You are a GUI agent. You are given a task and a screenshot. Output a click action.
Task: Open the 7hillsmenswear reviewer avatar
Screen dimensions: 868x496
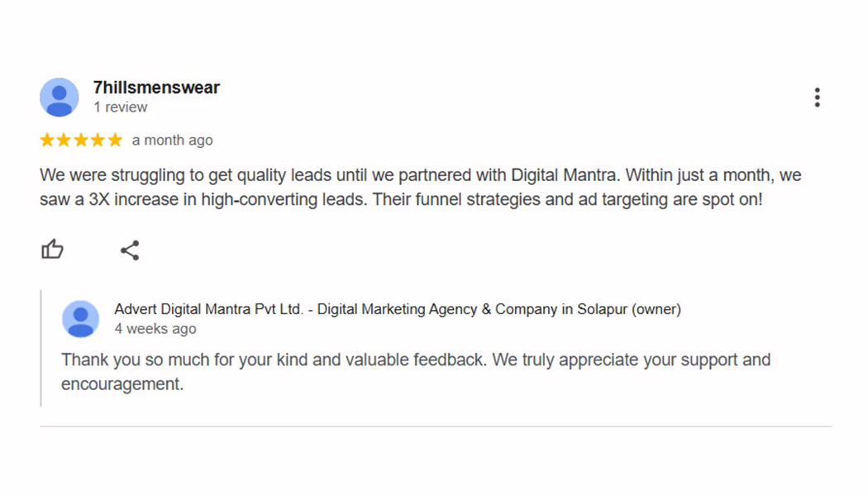pyautogui.click(x=60, y=98)
